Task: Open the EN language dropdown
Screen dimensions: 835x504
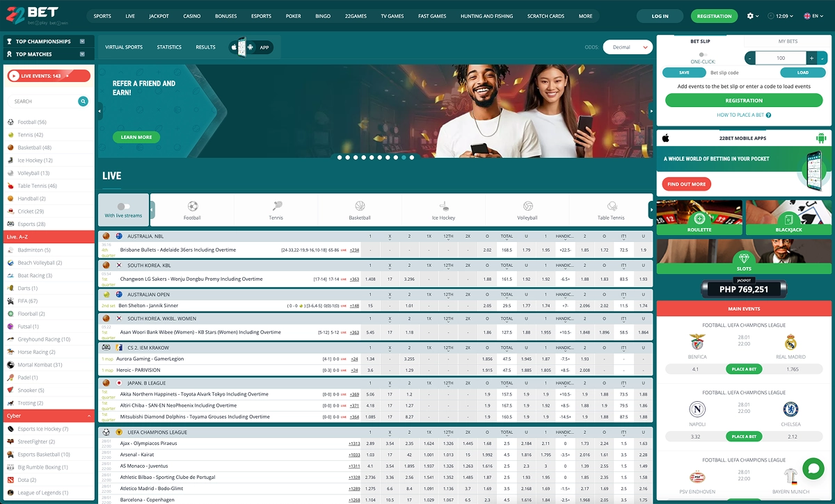Action: click(x=816, y=15)
